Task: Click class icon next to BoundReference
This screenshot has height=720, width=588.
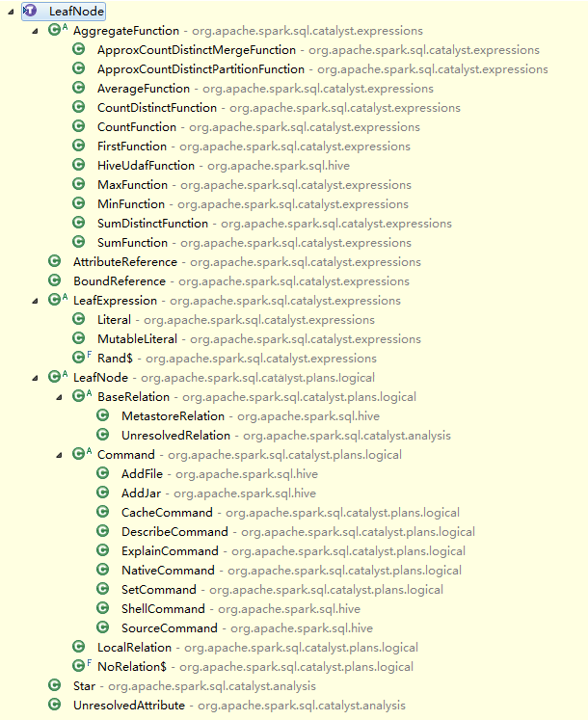Action: [54, 280]
